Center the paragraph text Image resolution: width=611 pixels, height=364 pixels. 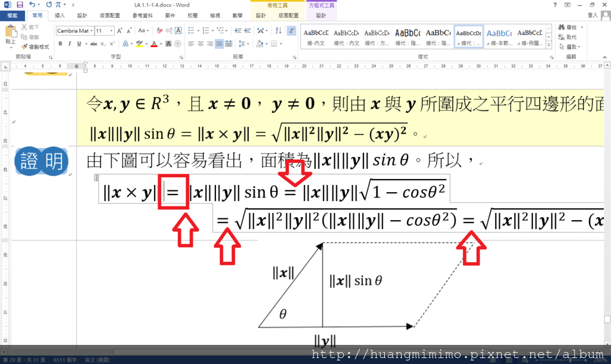pos(200,44)
